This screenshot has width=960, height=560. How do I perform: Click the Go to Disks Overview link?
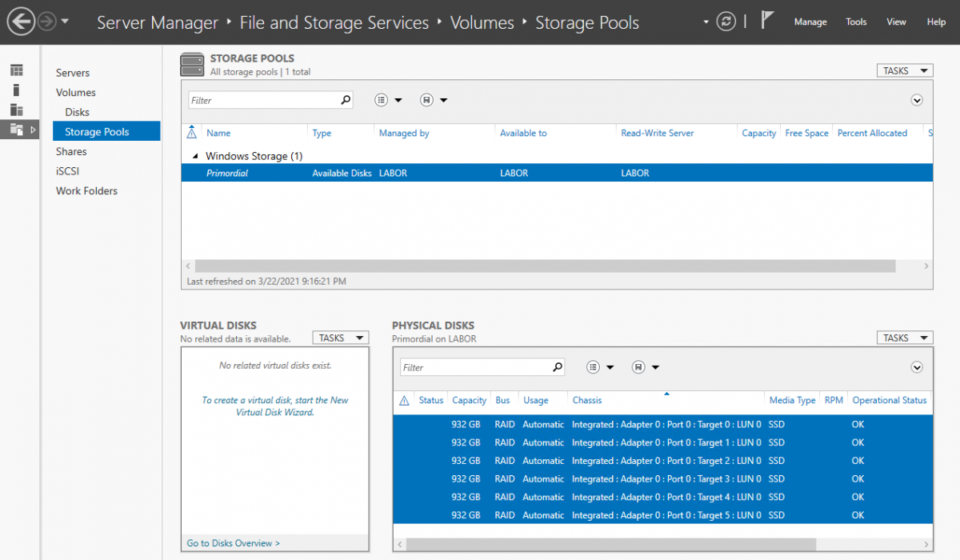[233, 543]
